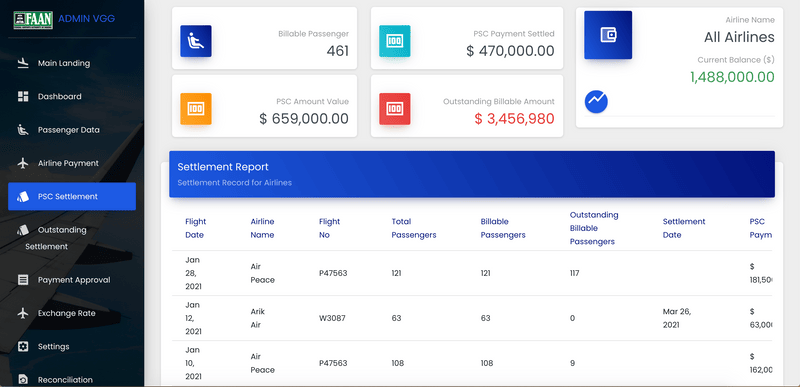Click the teal PSC Payment Settled icon
Image resolution: width=800 pixels, height=387 pixels.
tap(394, 41)
